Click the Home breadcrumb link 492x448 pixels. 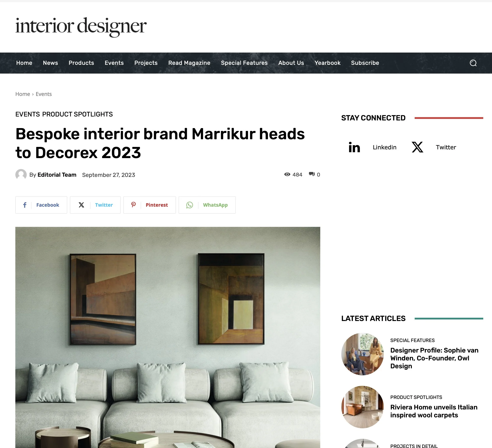[x=23, y=94]
